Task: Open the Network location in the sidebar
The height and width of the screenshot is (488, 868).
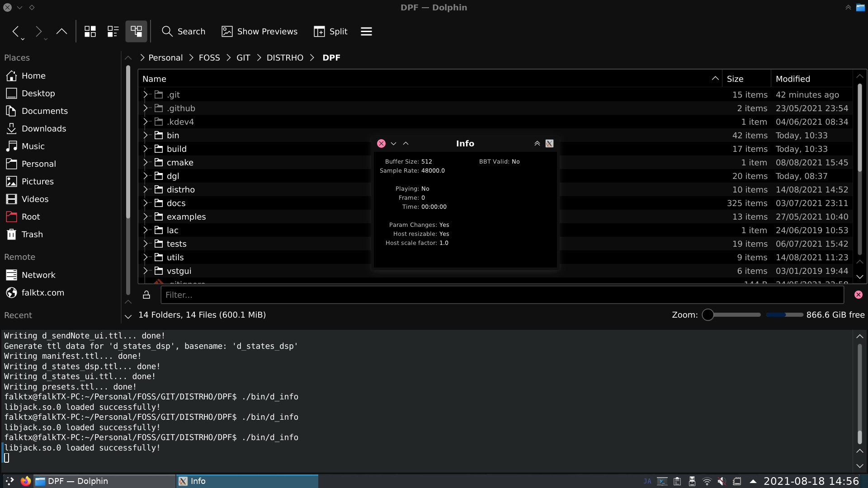Action: click(38, 274)
